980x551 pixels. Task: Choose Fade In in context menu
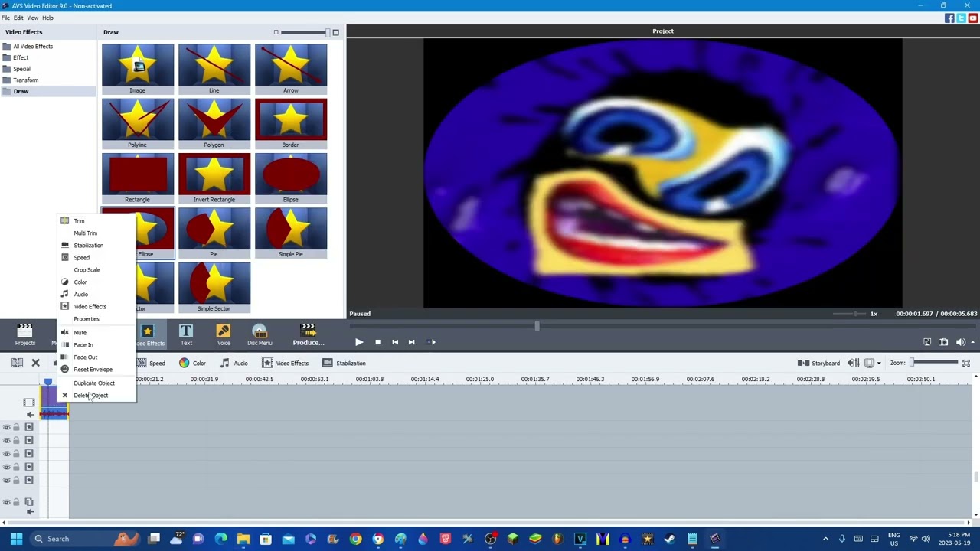tap(96, 345)
